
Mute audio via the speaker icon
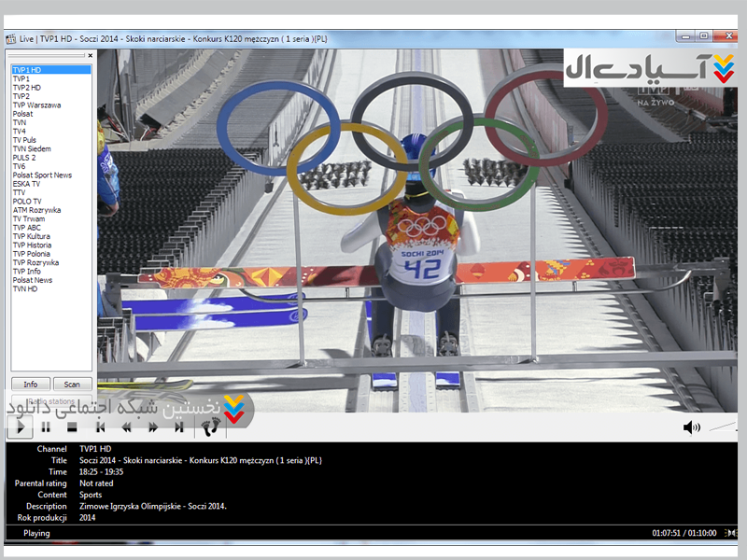coord(691,427)
